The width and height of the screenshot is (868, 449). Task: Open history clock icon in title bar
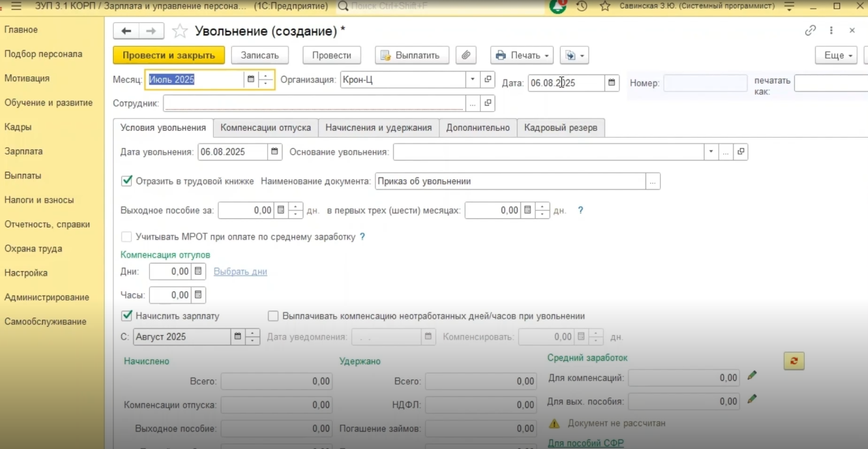click(582, 6)
